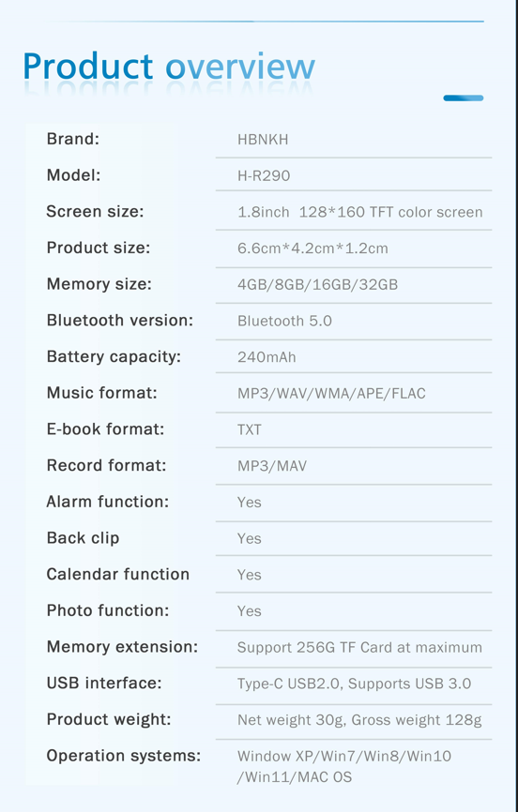Select the Bluetooth 5.0 value
This screenshot has width=518, height=812.
[284, 321]
